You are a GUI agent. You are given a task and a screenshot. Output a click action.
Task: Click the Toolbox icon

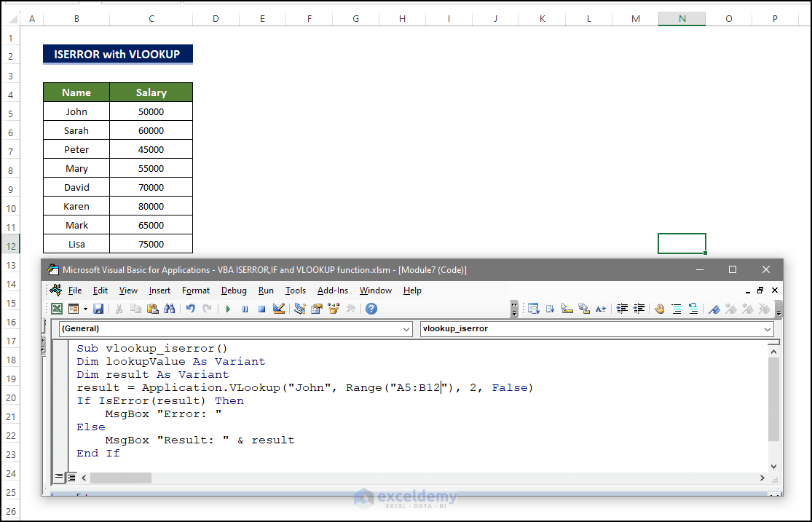pos(350,309)
